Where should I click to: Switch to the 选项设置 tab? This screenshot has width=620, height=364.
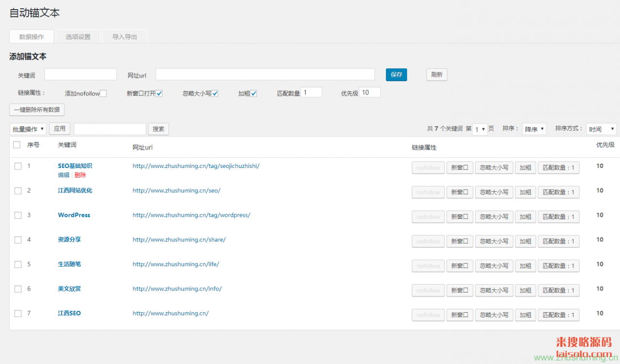click(78, 37)
